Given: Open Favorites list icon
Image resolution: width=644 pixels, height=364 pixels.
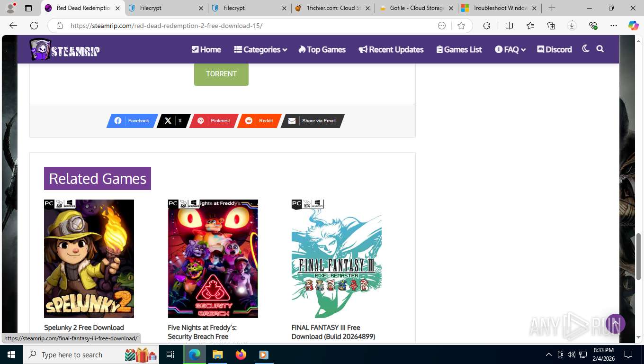Looking at the screenshot, I should tap(530, 26).
